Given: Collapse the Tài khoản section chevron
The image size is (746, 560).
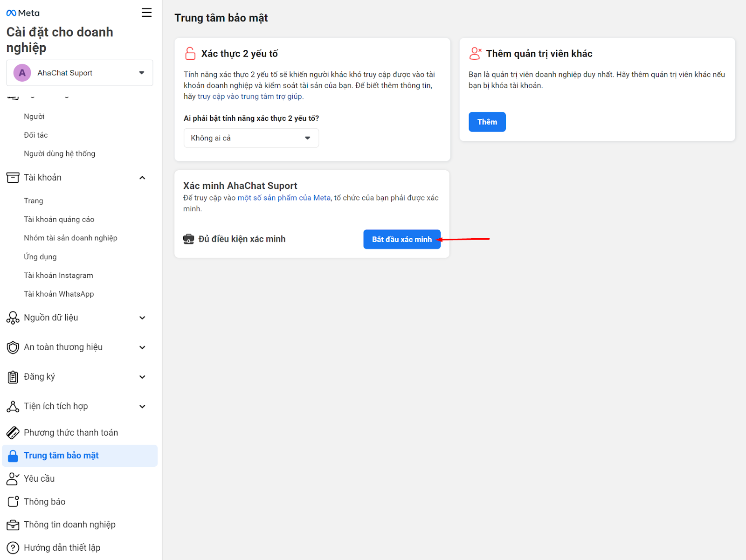Looking at the screenshot, I should pyautogui.click(x=142, y=178).
